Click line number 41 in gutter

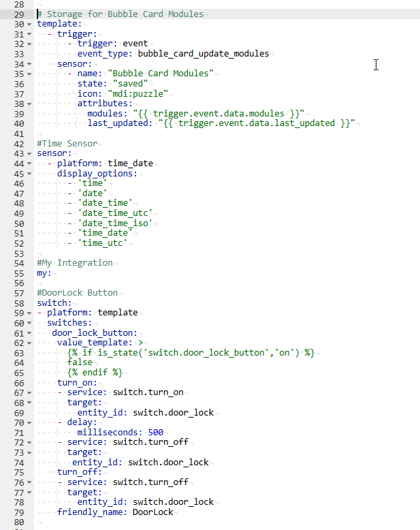tap(19, 134)
